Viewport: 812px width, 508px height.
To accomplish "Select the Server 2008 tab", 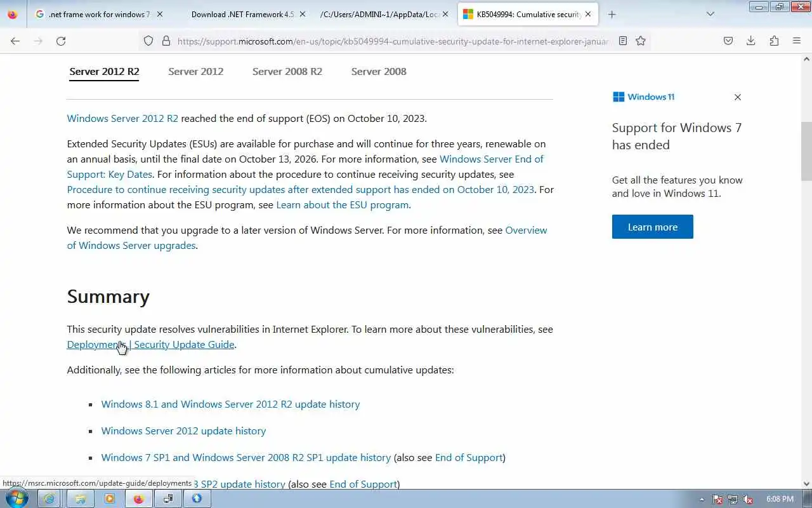I will [x=379, y=71].
